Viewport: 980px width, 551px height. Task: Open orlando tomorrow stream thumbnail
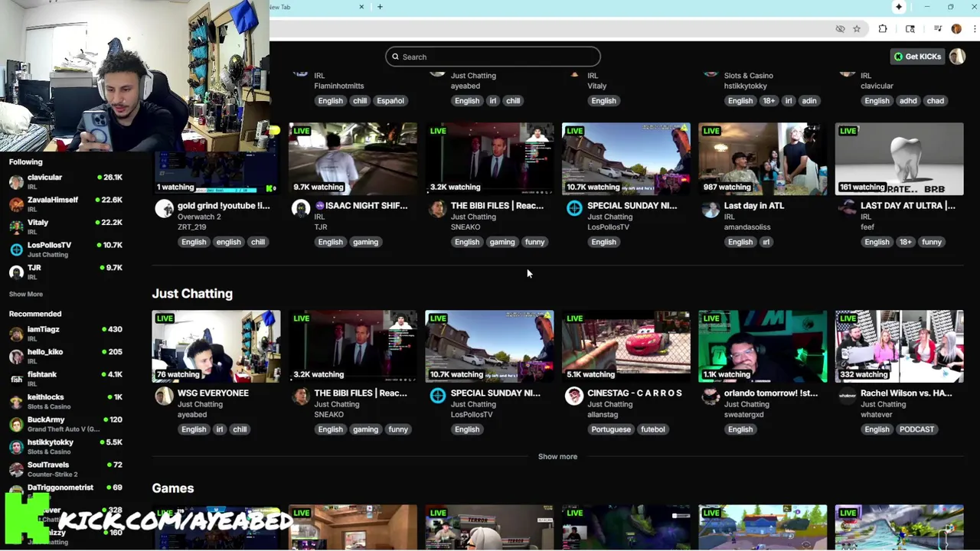pyautogui.click(x=763, y=346)
